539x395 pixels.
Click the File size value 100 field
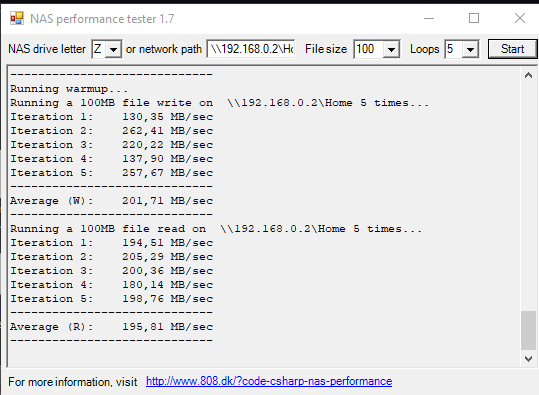(369, 49)
